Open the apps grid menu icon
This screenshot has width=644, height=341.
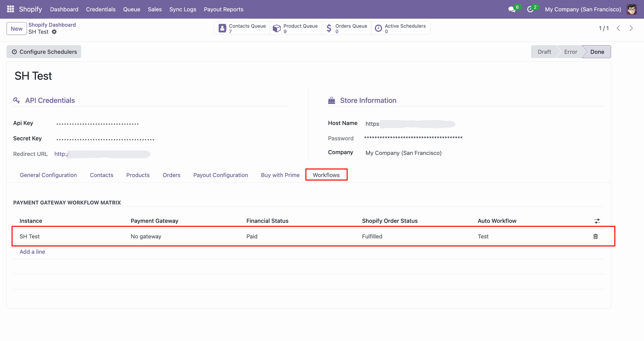click(10, 9)
